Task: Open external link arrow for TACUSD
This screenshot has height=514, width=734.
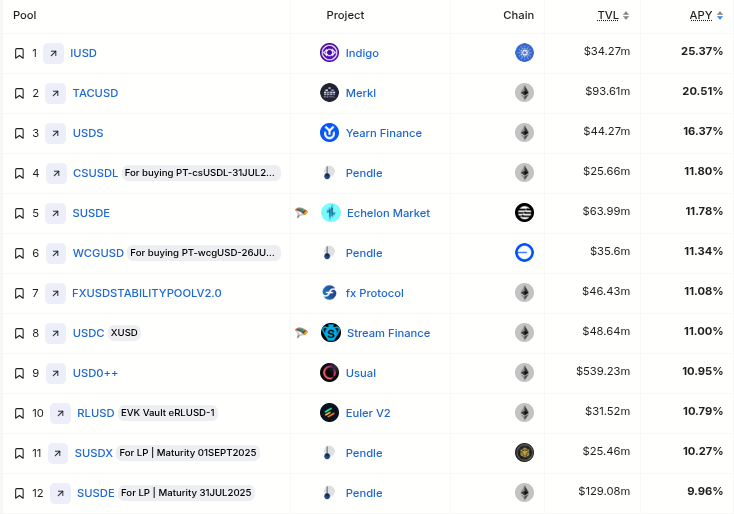Action: (55, 93)
